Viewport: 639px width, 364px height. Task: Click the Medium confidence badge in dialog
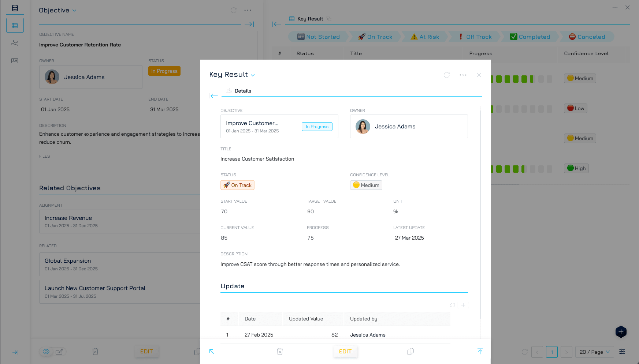click(x=366, y=185)
